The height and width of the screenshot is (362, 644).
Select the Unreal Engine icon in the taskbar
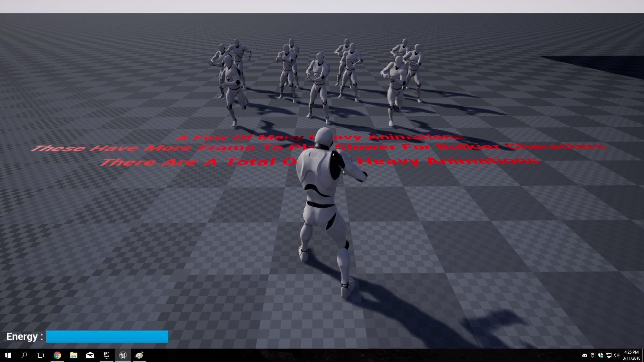tap(123, 356)
